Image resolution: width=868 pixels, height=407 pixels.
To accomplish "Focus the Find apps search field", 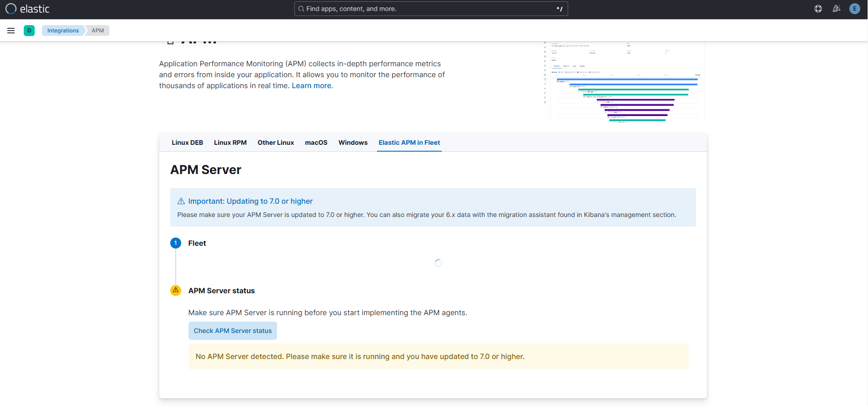I will (431, 9).
